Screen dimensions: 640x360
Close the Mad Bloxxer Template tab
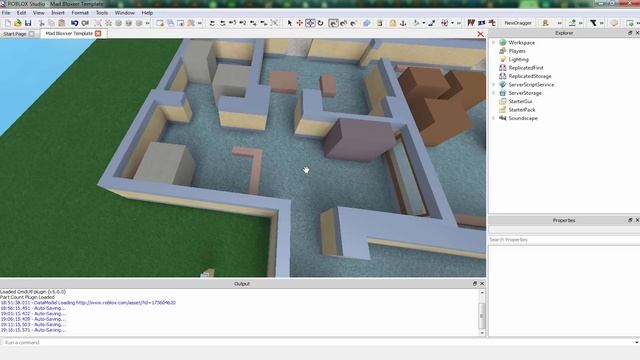pos(98,33)
